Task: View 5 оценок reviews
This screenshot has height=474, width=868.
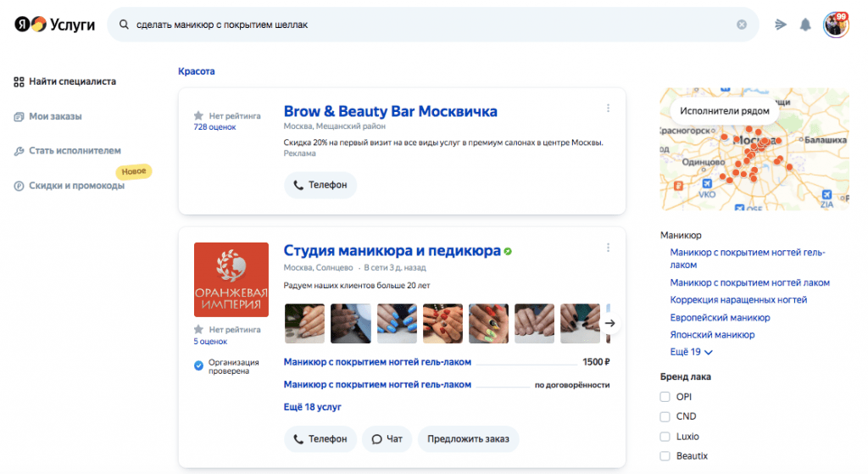Action: click(x=210, y=342)
